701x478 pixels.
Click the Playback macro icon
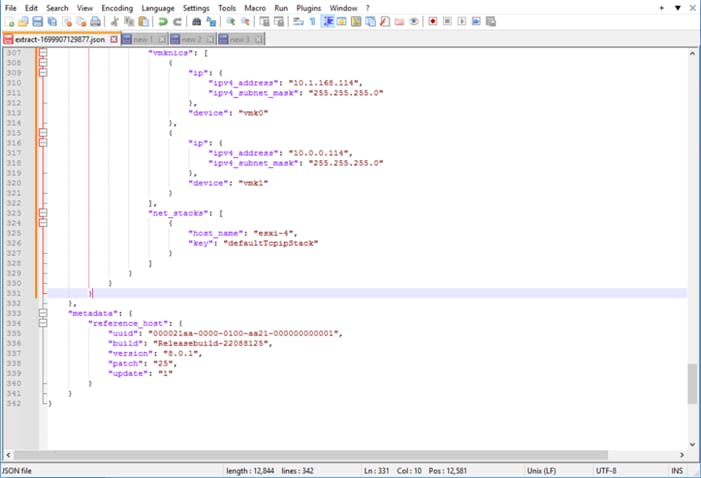(461, 21)
